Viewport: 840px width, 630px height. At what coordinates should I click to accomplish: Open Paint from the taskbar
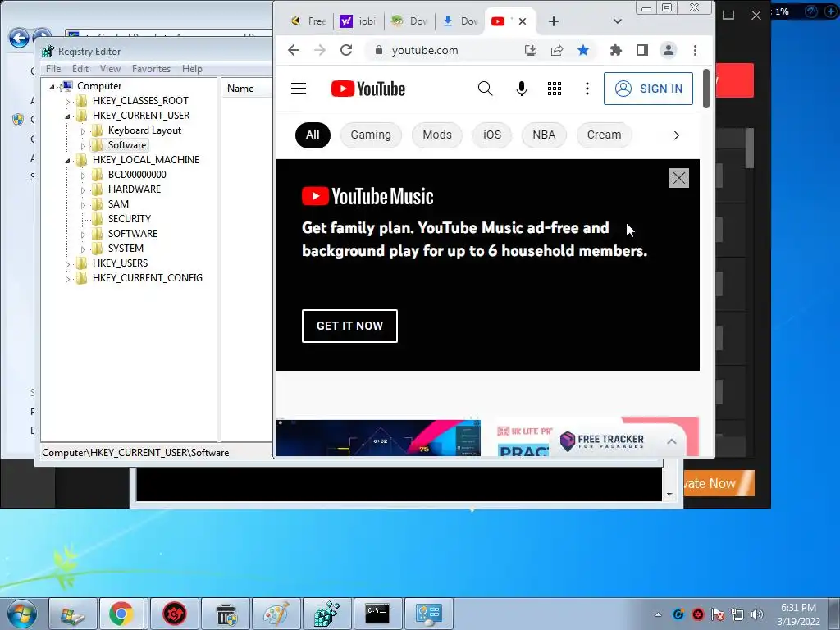pyautogui.click(x=276, y=614)
